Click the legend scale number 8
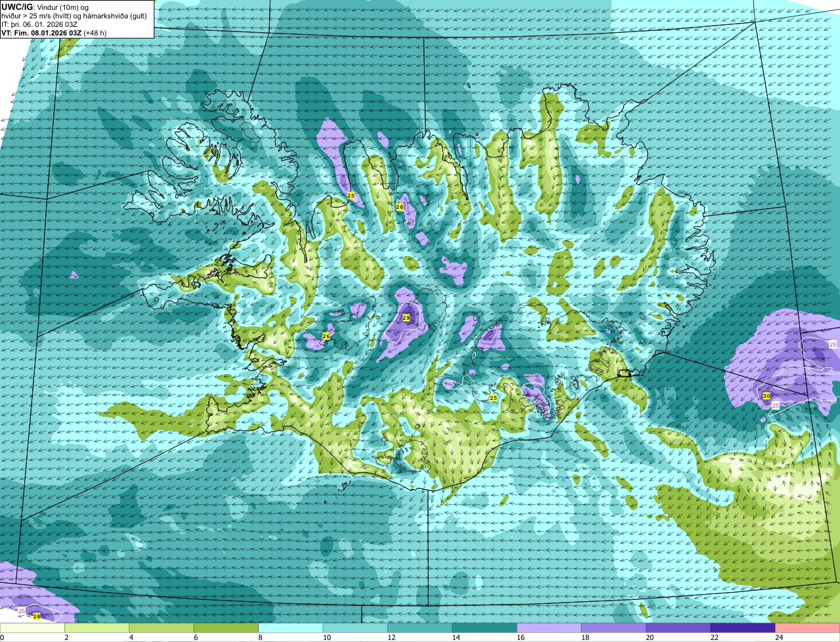 (259, 637)
